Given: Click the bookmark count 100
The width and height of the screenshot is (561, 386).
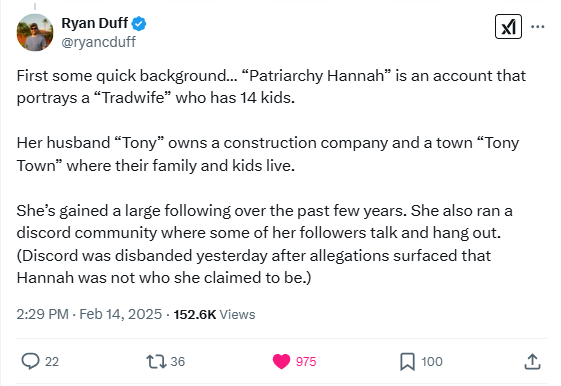Looking at the screenshot, I should point(432,362).
